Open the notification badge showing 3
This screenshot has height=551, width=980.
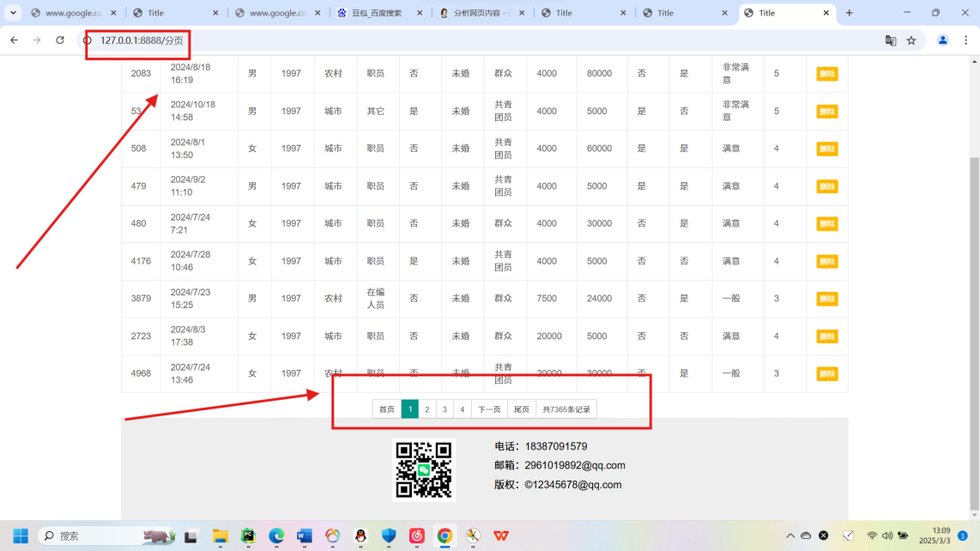point(963,536)
